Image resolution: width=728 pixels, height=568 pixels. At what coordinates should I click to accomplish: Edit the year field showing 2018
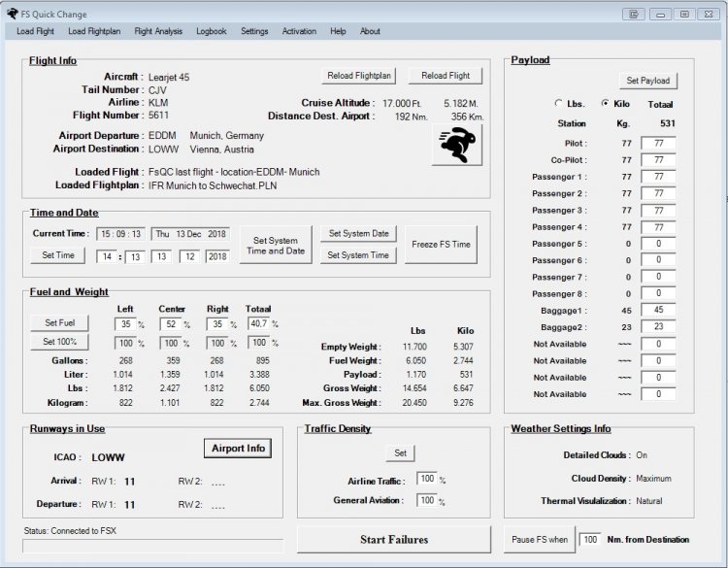[217, 257]
